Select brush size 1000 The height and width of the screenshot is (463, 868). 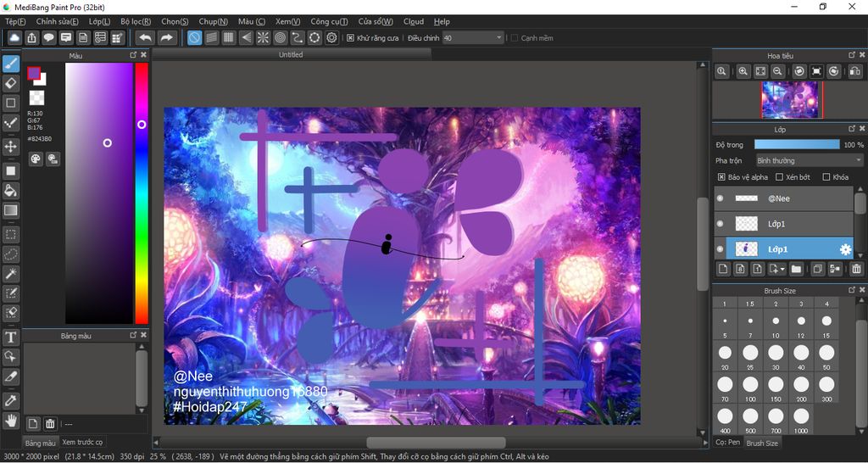pos(801,419)
